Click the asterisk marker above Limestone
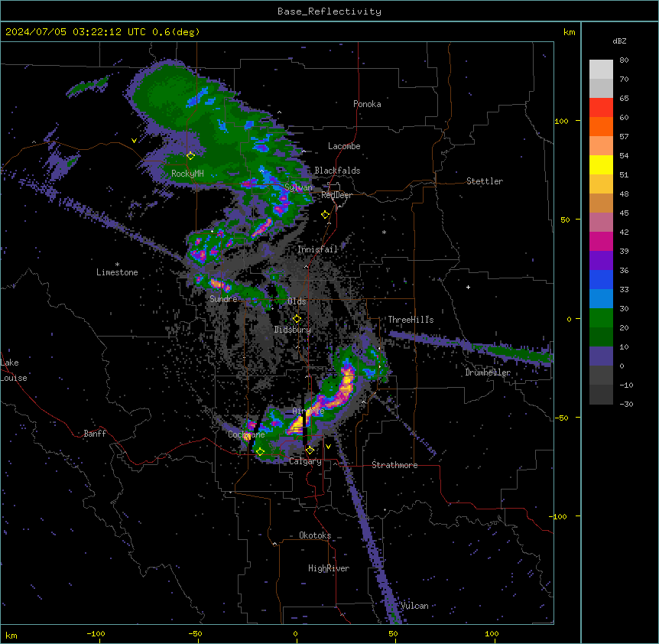Image resolution: width=659 pixels, height=644 pixels. click(x=117, y=265)
